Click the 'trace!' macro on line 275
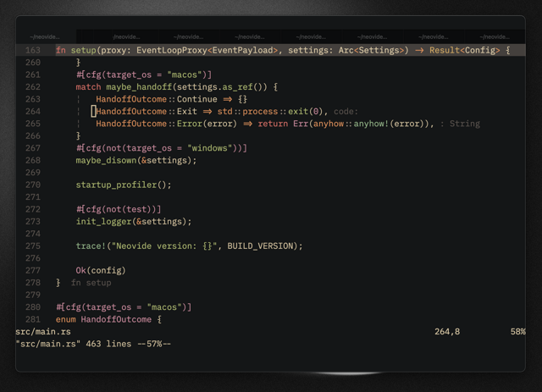The image size is (542, 392). [x=91, y=246]
